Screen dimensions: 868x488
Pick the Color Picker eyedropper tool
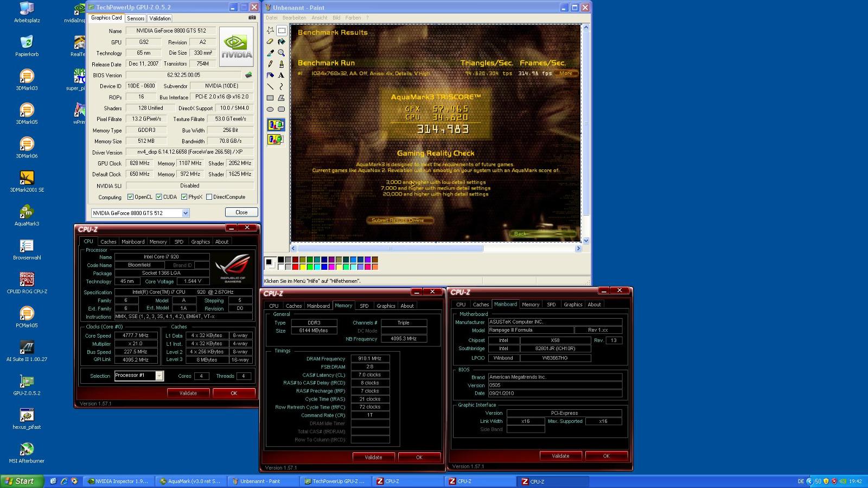pyautogui.click(x=270, y=53)
